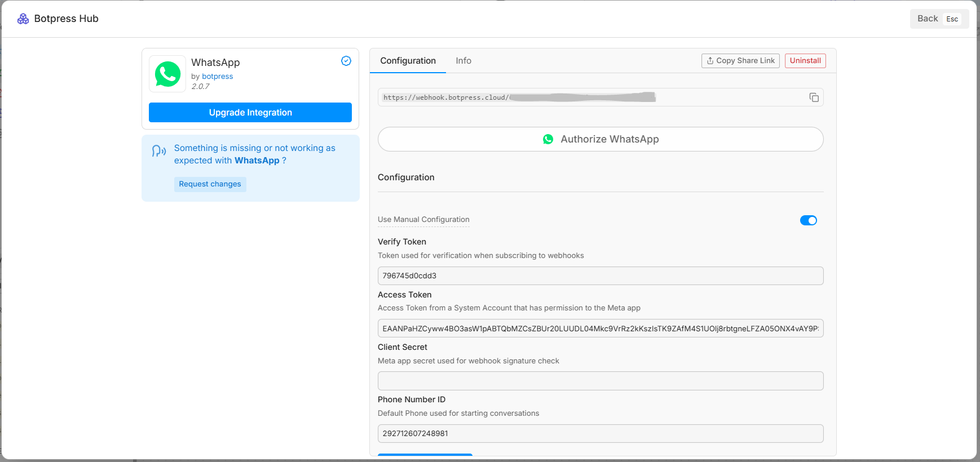Click the Configuration section heading

click(406, 177)
